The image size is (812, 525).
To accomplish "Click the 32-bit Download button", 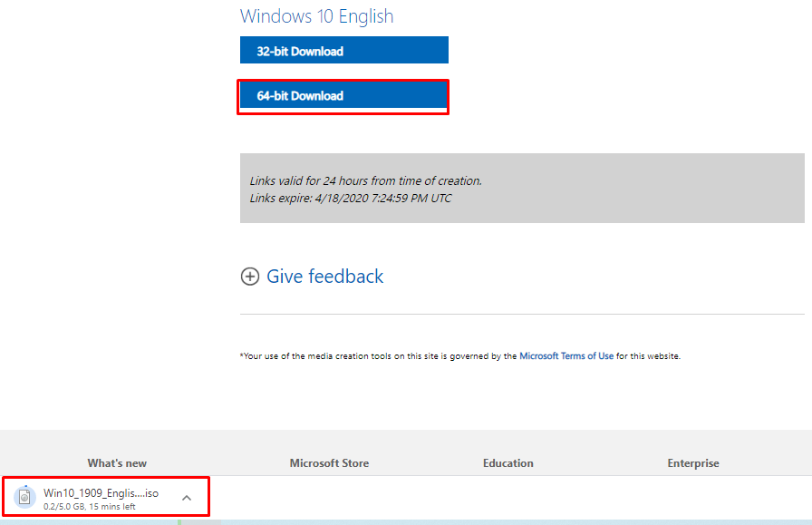I will coord(343,50).
